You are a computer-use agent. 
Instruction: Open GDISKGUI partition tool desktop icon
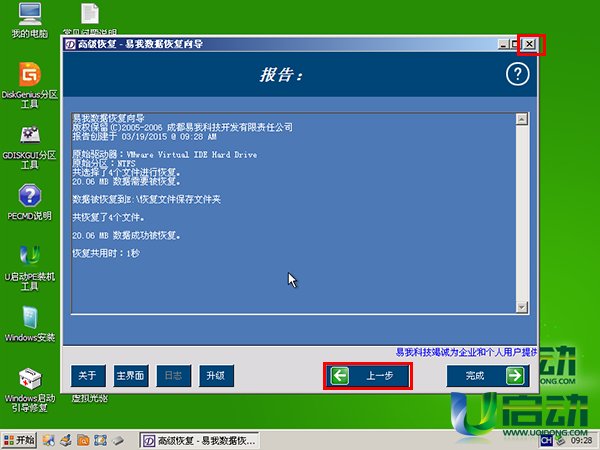(30, 137)
